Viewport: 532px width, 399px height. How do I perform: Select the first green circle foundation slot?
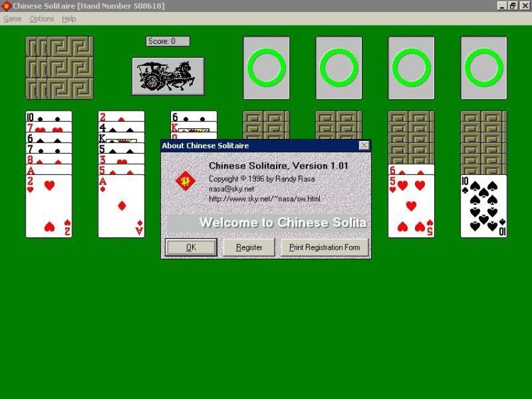(267, 68)
